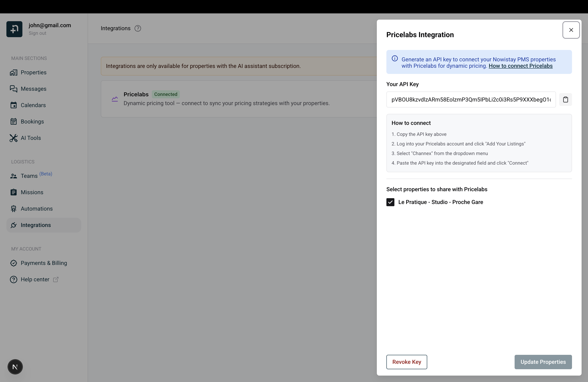This screenshot has height=382, width=588.
Task: Go to Missions
Action: (x=44, y=192)
